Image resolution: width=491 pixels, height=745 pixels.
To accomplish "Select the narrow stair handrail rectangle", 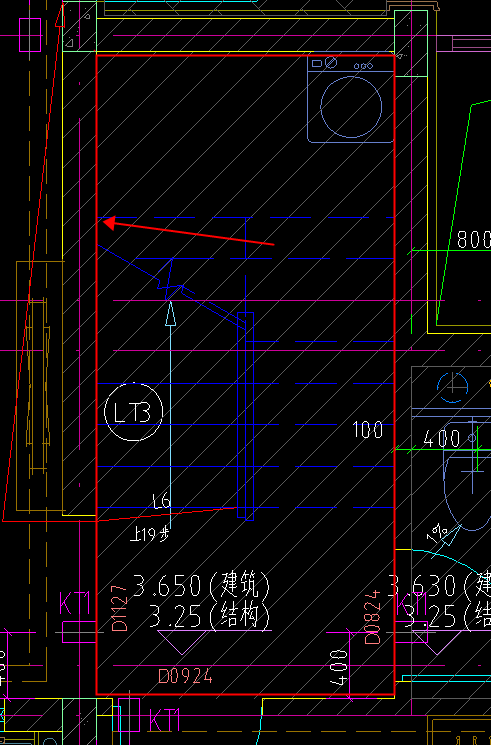I will (245, 416).
